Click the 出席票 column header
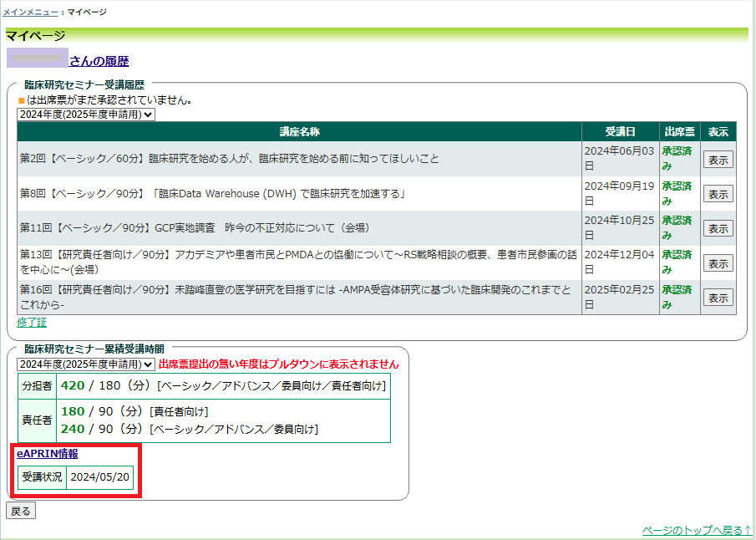 tap(679, 132)
